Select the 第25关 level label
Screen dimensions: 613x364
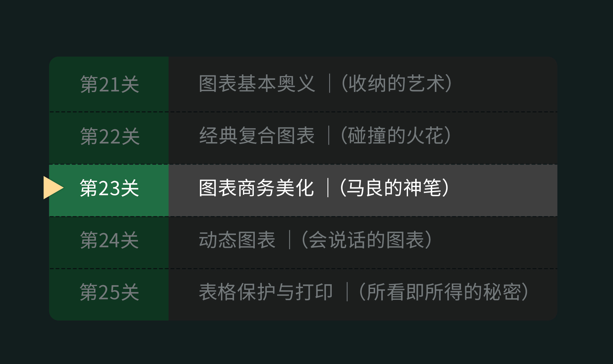point(109,292)
